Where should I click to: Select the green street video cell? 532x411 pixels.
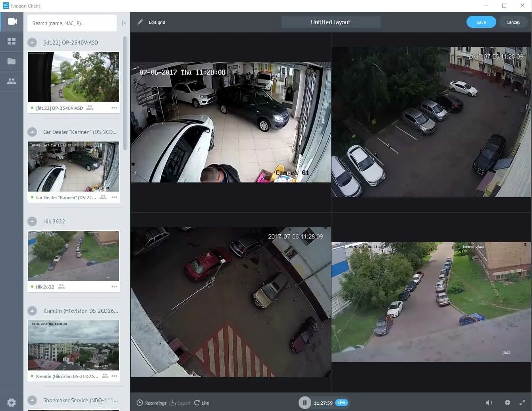[431, 302]
